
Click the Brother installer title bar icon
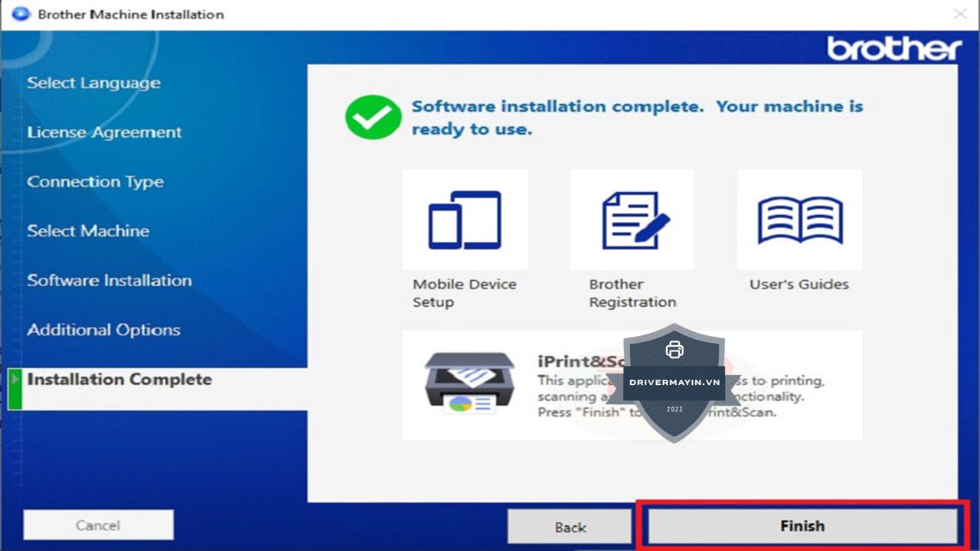[x=21, y=14]
